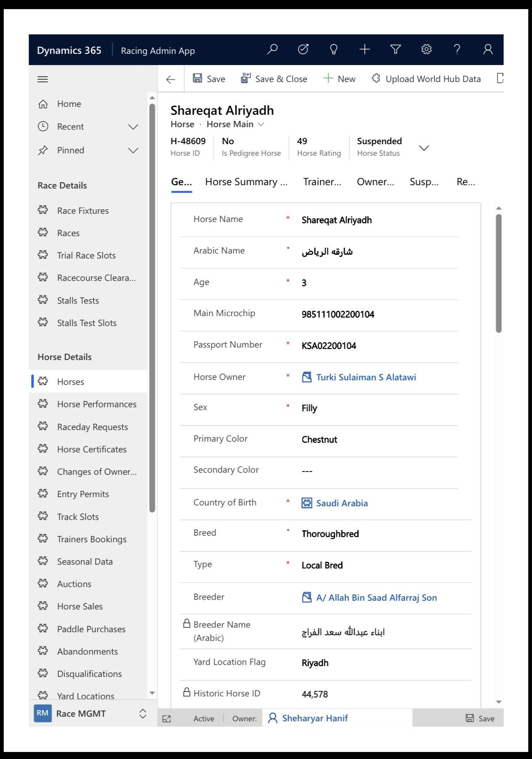Expand the Pinned section chevron
Image resolution: width=532 pixels, height=759 pixels.
tap(133, 150)
